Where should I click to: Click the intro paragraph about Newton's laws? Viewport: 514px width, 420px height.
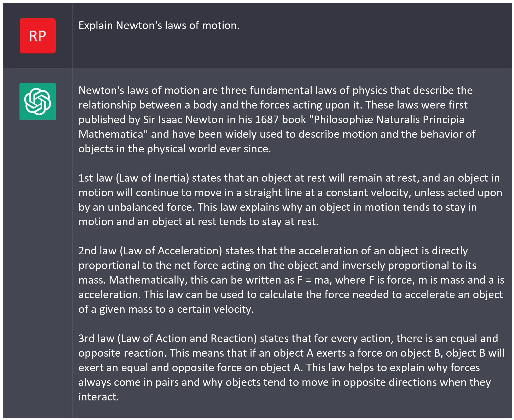click(x=277, y=119)
